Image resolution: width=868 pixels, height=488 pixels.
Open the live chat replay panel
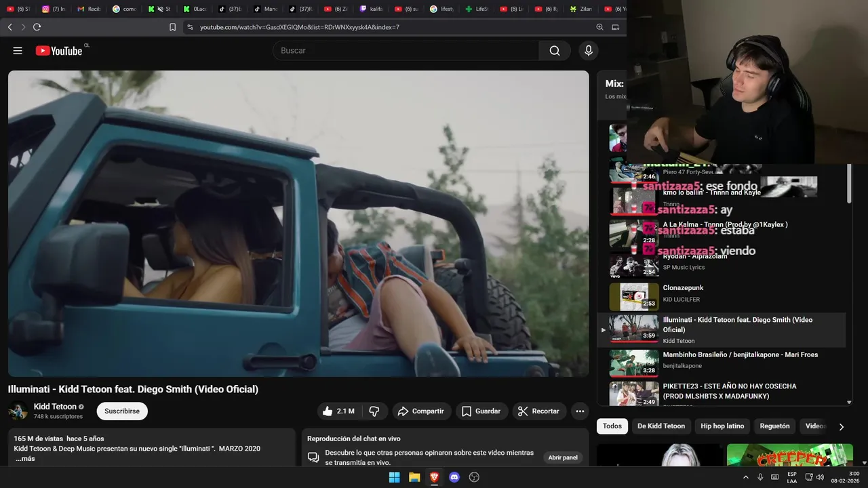[563, 457]
